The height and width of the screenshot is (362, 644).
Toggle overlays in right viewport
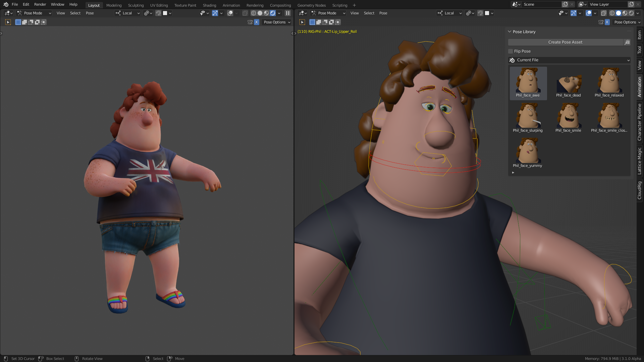click(589, 13)
